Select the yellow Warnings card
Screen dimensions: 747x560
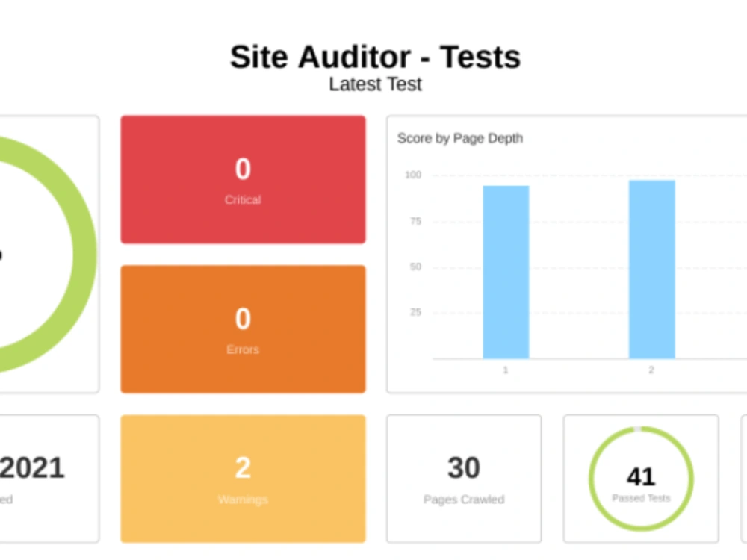(243, 479)
